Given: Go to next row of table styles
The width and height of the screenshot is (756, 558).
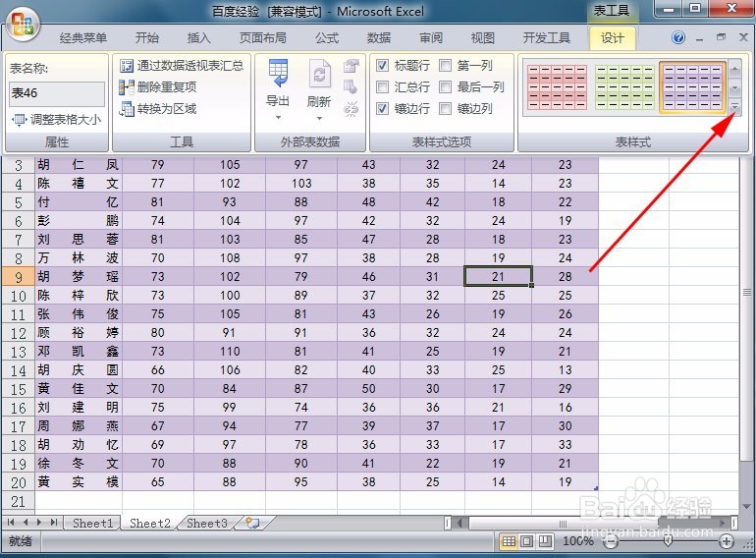Looking at the screenshot, I should point(734,88).
